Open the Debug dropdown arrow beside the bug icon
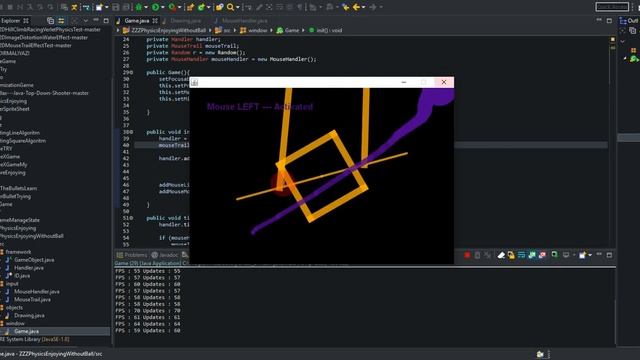 click(x=146, y=7)
